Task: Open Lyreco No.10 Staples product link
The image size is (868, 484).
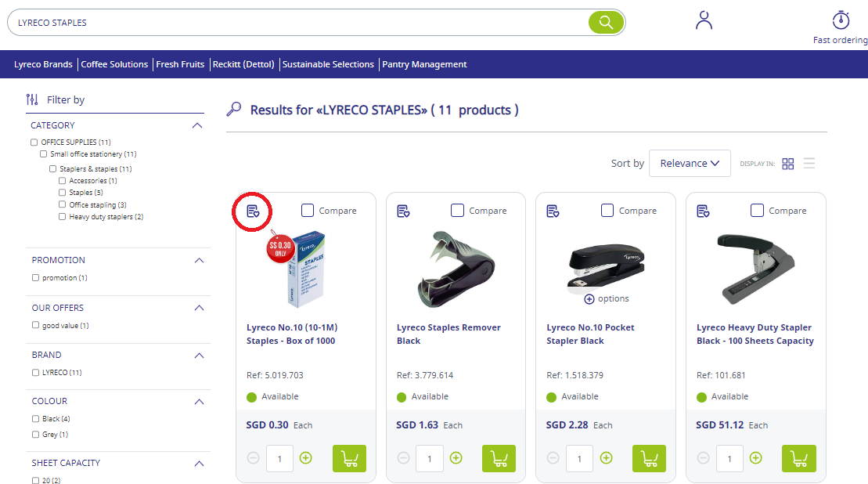Action: 292,334
